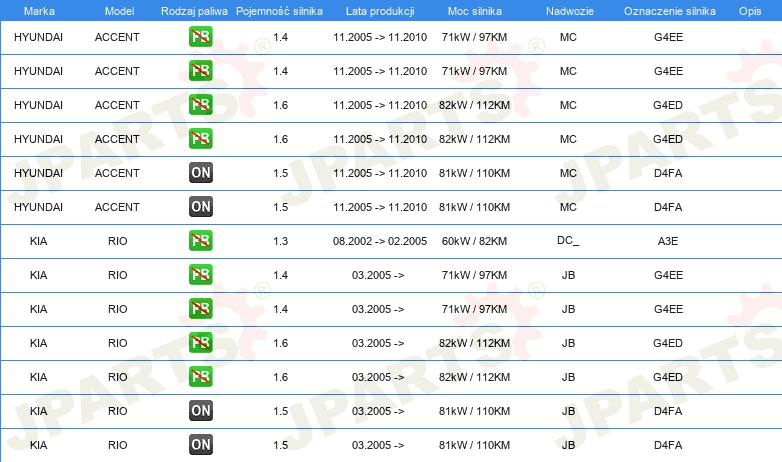Click the PB icon in the lower KIA RIO 1.4 row

coord(200,308)
